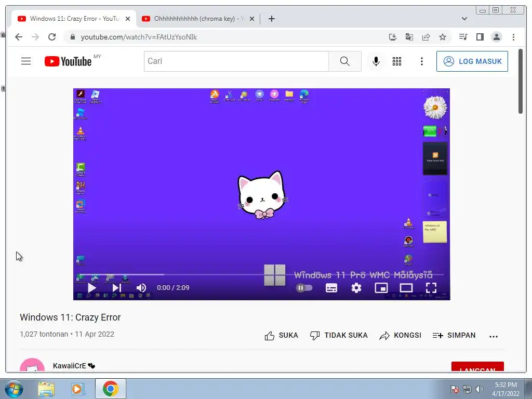Open Action Center flag tray icon
Image resolution: width=532 pixels, height=399 pixels.
(455, 389)
